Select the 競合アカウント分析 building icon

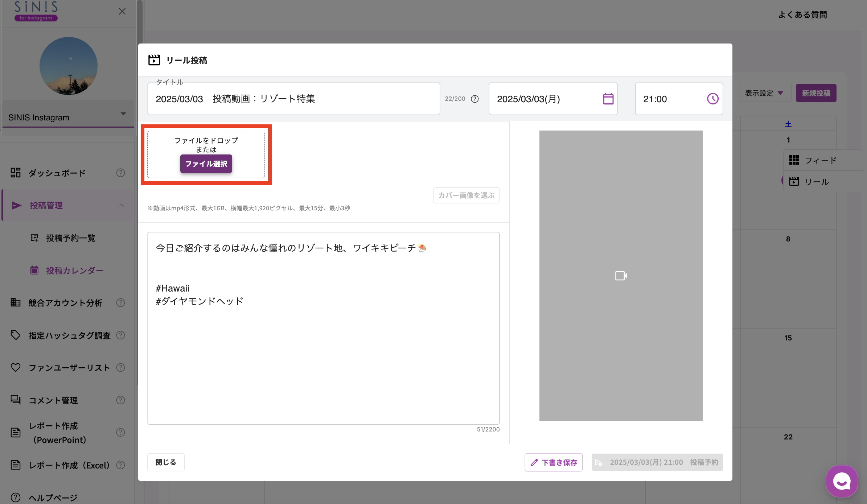click(15, 303)
